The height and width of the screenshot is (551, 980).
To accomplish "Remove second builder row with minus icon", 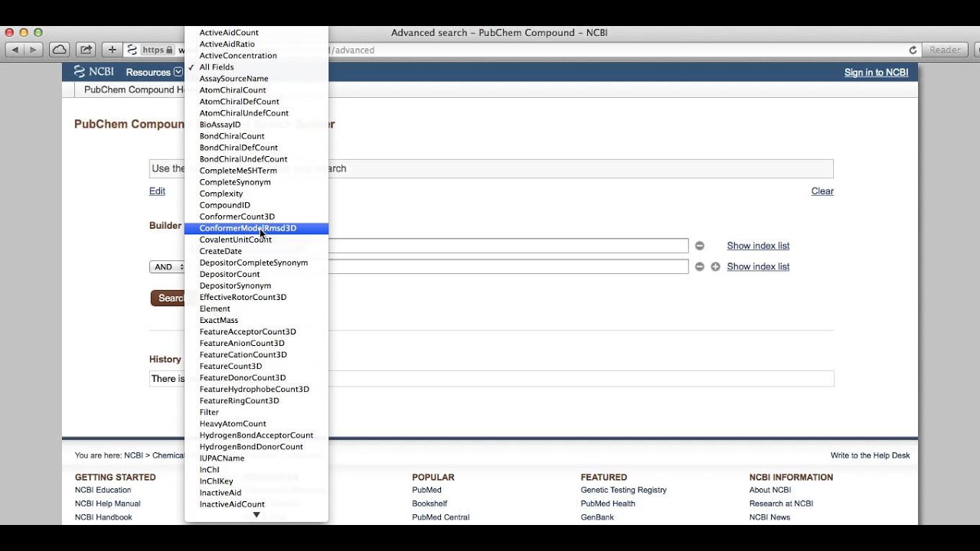I will pos(699,266).
